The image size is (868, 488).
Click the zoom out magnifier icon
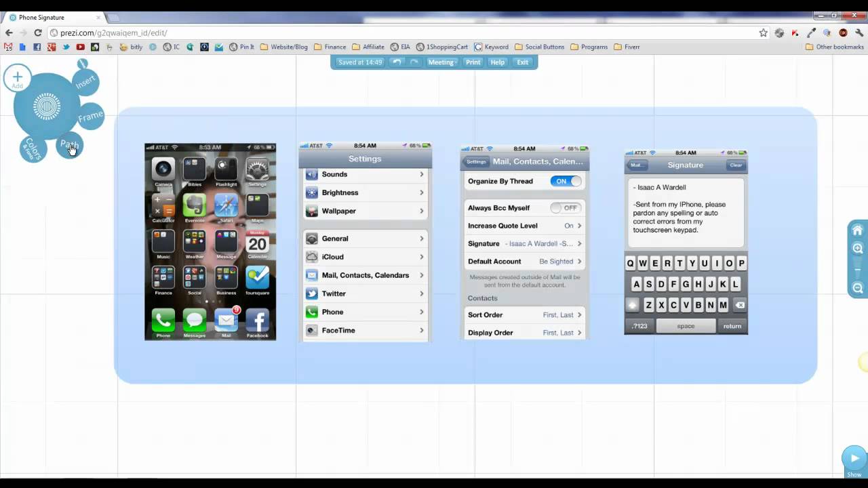(x=858, y=288)
